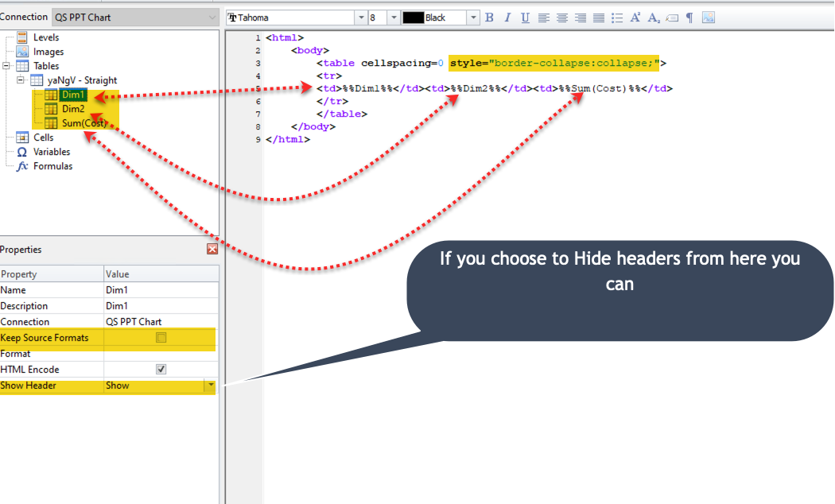Open the font size dropdown
This screenshot has width=835, height=504.
(394, 17)
